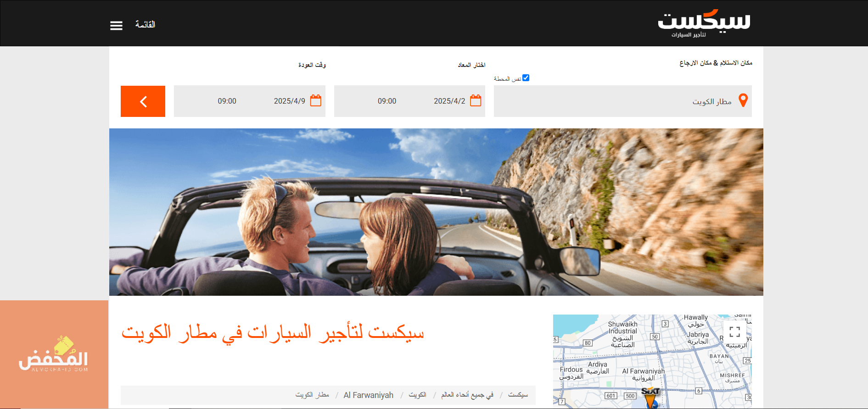Click the الكويت breadcrumb link

(417, 395)
